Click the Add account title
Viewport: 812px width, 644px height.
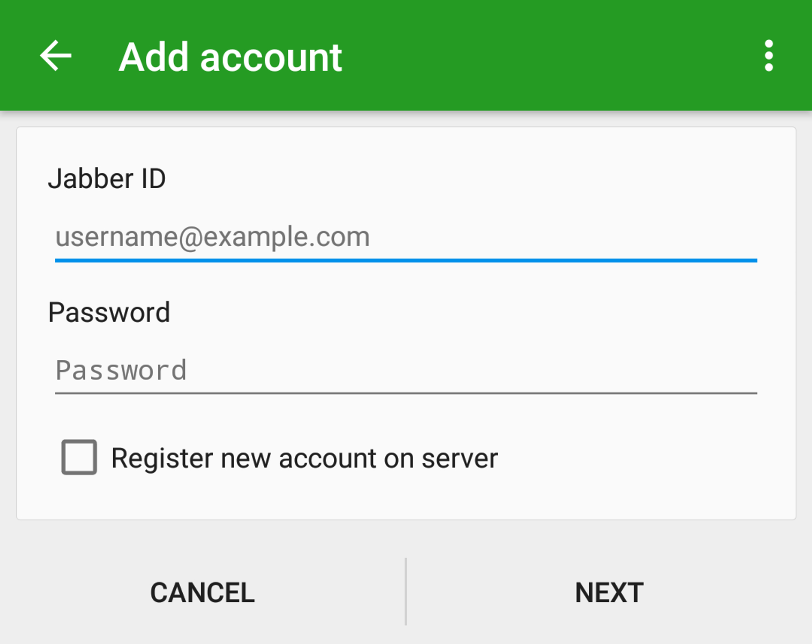point(230,58)
